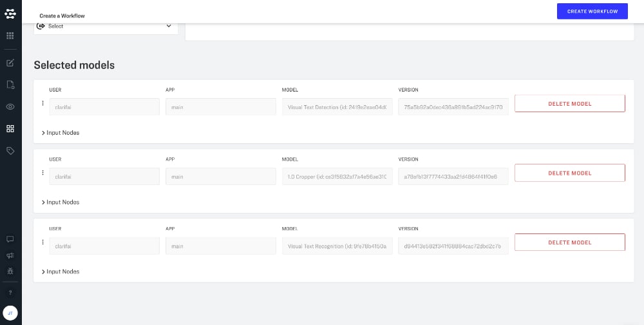Open the JT user avatar menu
This screenshot has height=325, width=644.
coord(10,313)
